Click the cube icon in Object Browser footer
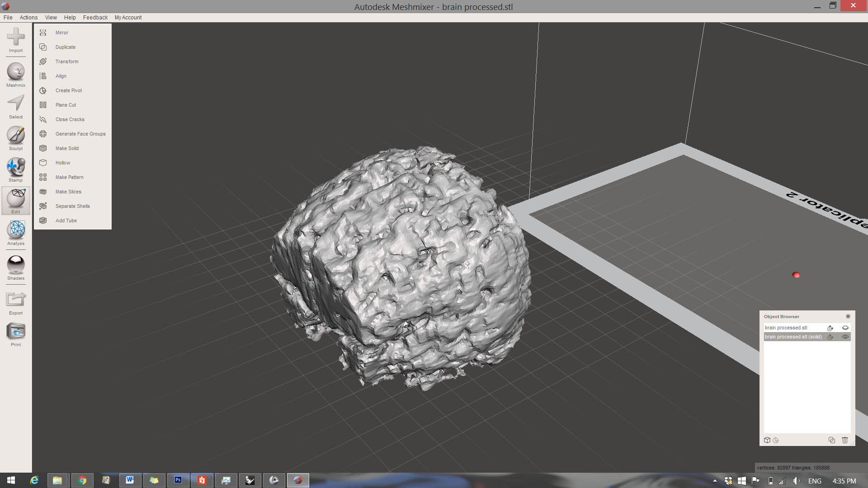This screenshot has width=868, height=488. pos(767,440)
